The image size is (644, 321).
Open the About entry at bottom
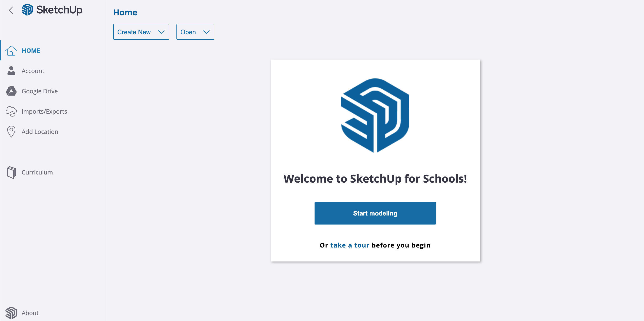tap(53, 313)
